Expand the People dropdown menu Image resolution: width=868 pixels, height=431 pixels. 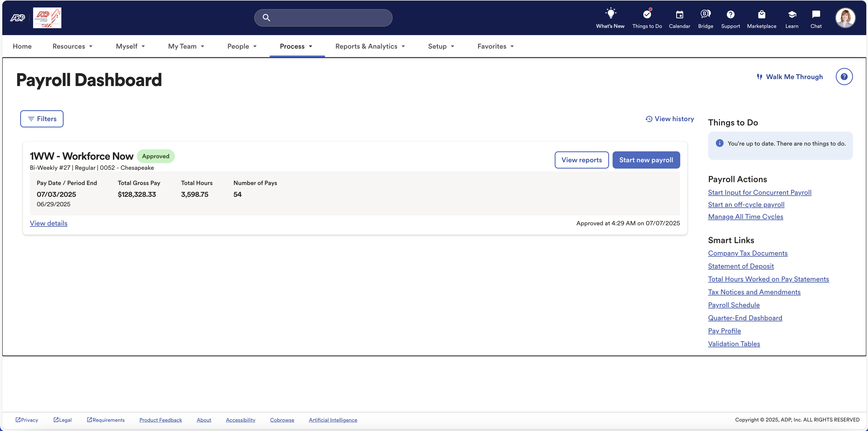(242, 47)
